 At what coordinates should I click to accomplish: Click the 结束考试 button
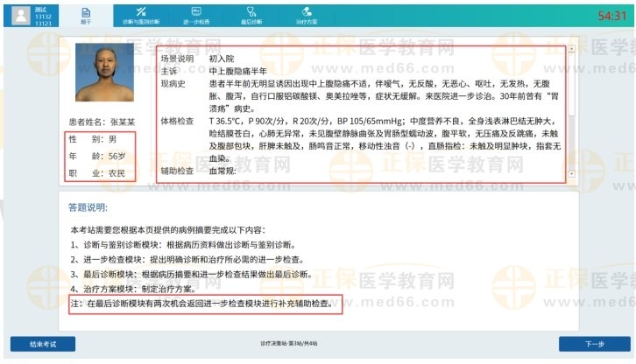(x=42, y=344)
